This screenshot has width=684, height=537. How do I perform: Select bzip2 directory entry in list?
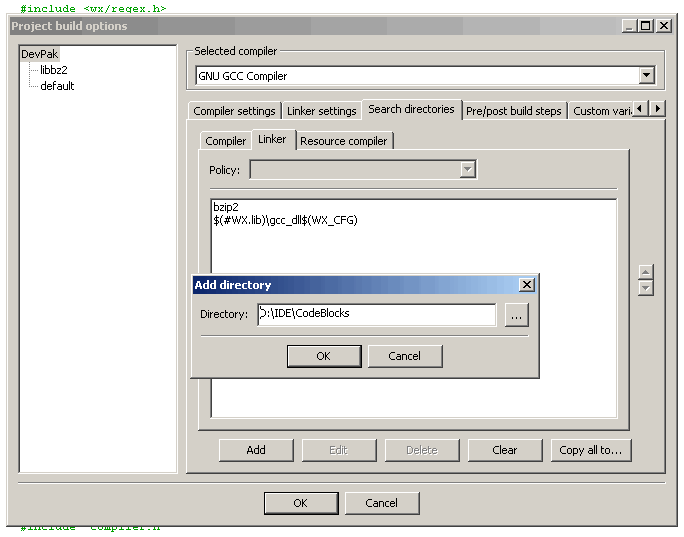click(x=226, y=207)
